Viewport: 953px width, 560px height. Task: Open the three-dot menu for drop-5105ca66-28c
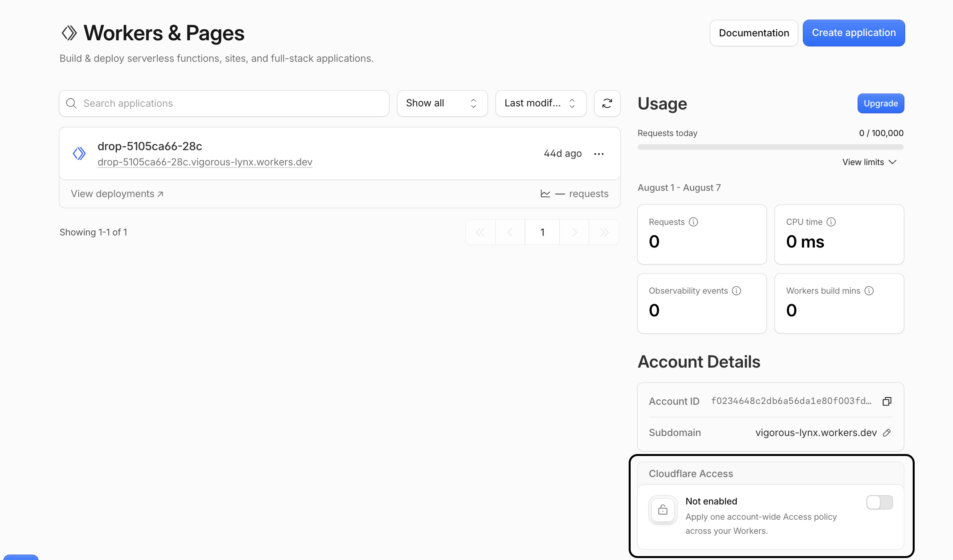[x=599, y=154]
